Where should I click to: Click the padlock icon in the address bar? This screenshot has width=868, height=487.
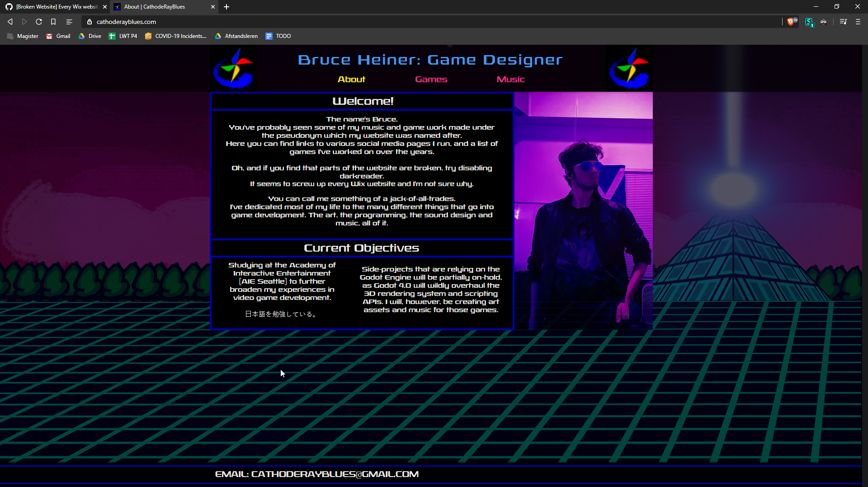tap(89, 21)
